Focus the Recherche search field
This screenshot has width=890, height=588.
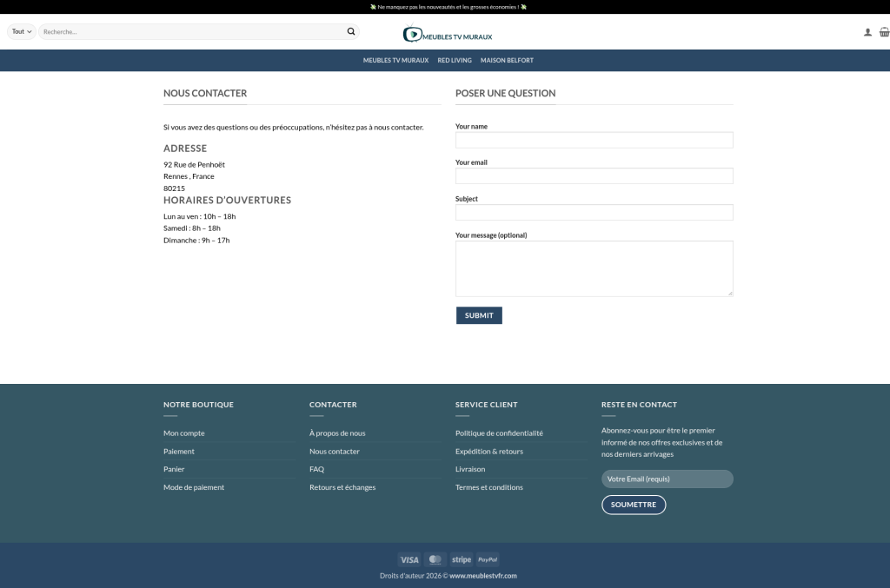click(x=193, y=32)
